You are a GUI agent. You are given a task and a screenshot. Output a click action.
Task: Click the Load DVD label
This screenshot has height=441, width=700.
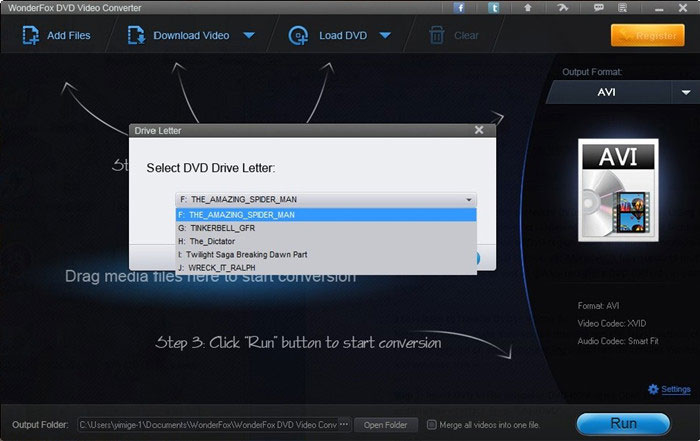click(x=343, y=35)
